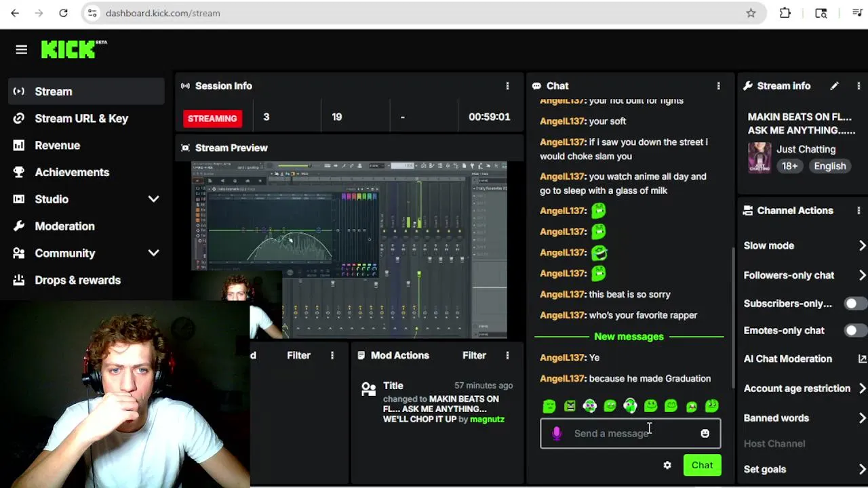Click the address bar showing dashboard.kick.com/stream
The width and height of the screenshot is (868, 488).
click(x=423, y=13)
